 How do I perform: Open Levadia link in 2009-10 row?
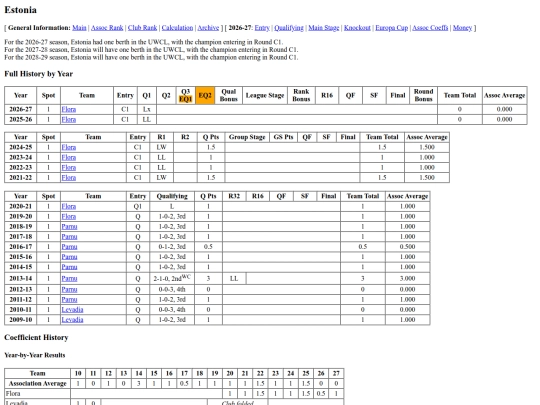72,320
